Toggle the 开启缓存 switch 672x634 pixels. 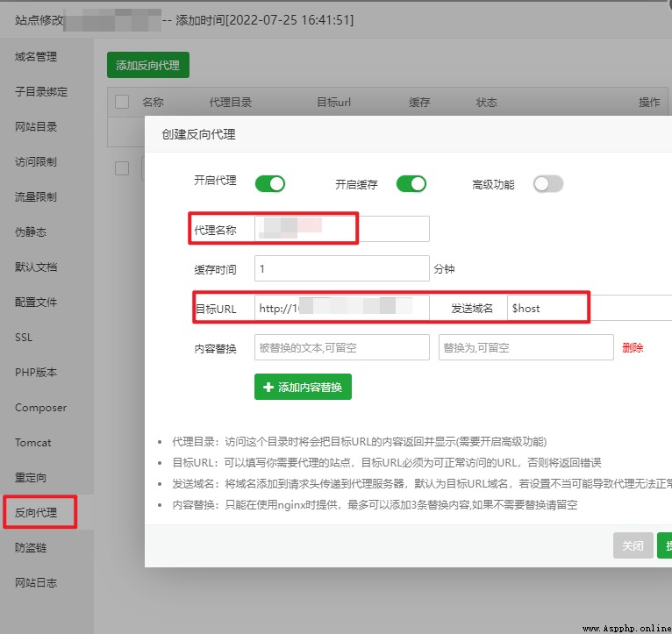411,184
